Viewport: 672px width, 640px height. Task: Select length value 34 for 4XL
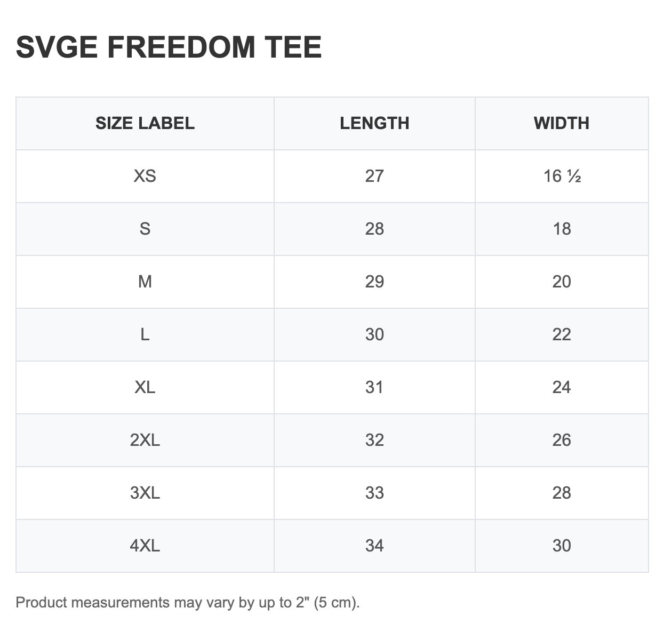coord(374,546)
